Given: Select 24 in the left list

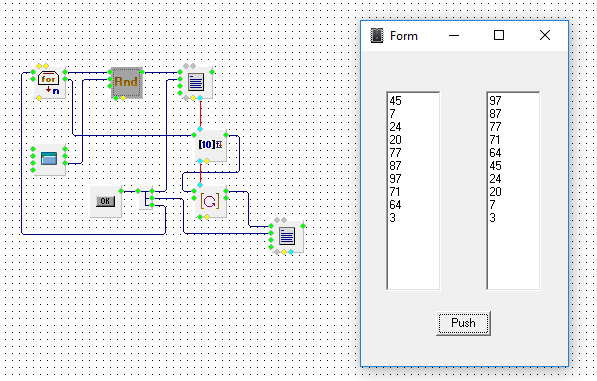Looking at the screenshot, I should pyautogui.click(x=396, y=127).
